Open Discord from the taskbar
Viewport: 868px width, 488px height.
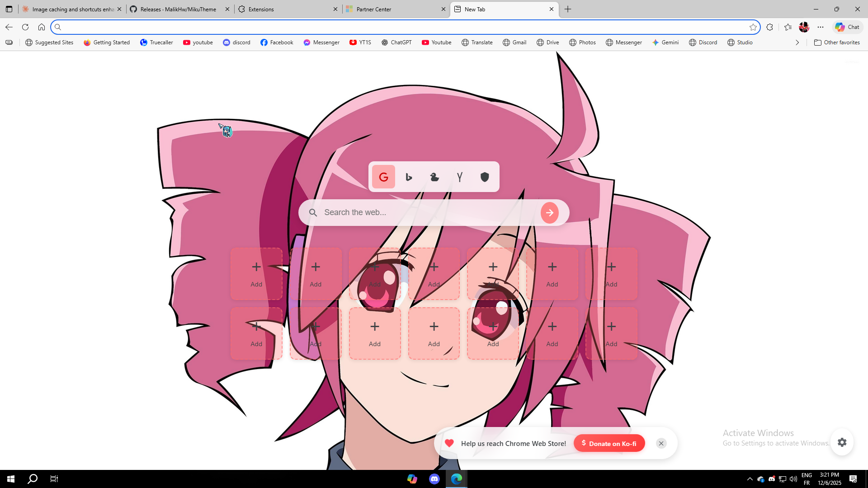coord(434,479)
